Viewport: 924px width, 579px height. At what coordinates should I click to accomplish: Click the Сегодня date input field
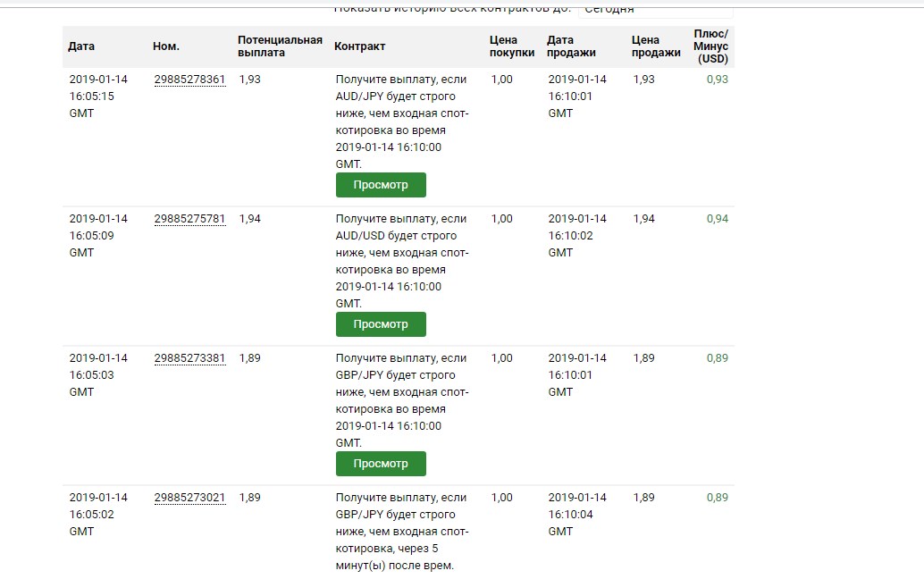(x=655, y=10)
